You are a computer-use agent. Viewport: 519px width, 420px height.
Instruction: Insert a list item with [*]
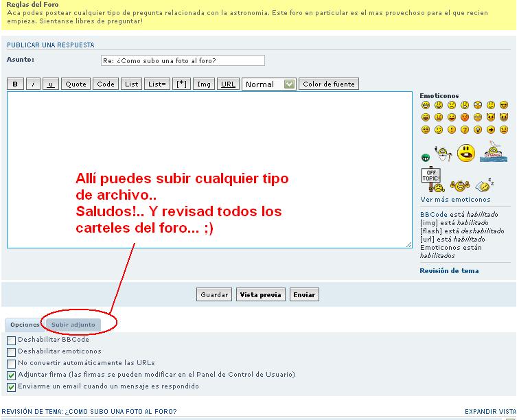click(181, 84)
